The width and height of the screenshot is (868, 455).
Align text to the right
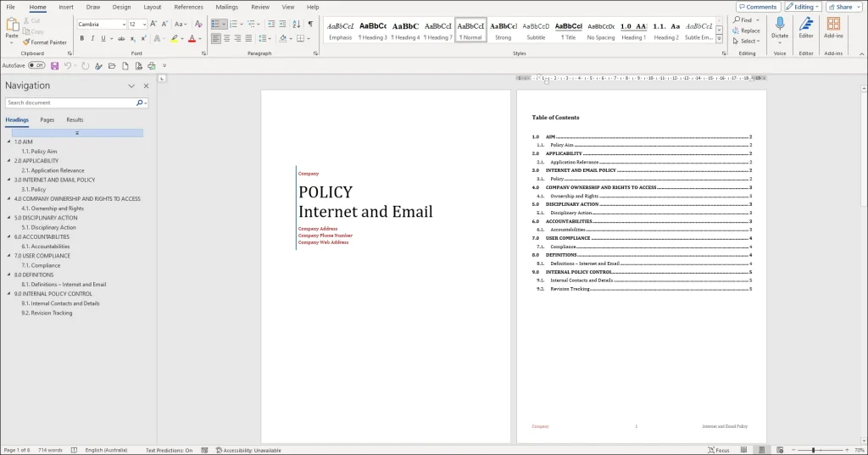(x=237, y=39)
